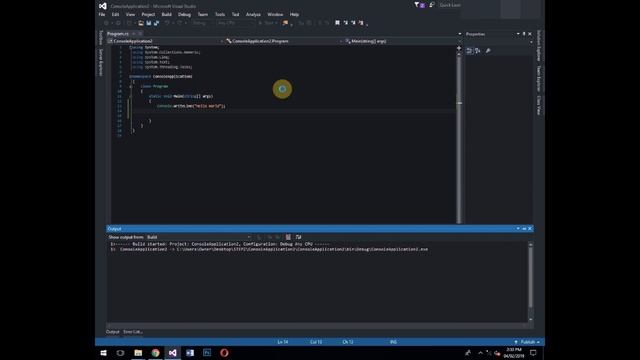640x360 pixels.
Task: Open the Team menu
Action: tap(202, 14)
